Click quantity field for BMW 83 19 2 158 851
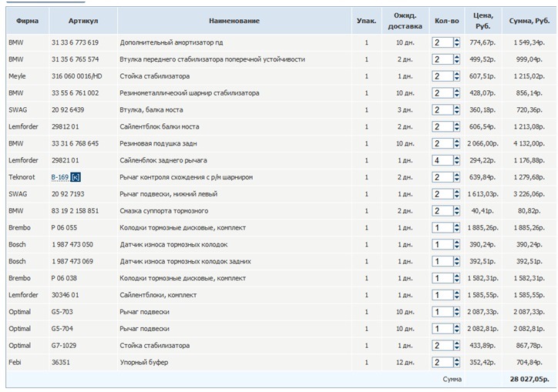Image resolution: width=558 pixels, height=392 pixels. pyautogui.click(x=442, y=210)
